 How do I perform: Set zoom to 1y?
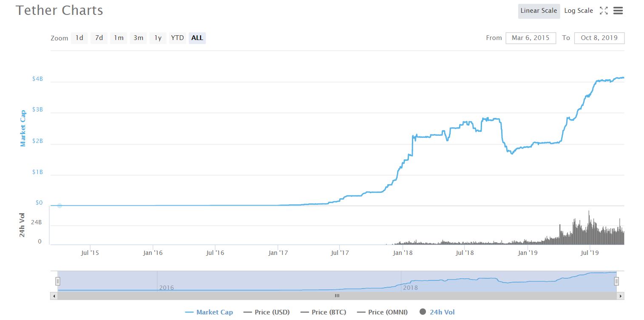pyautogui.click(x=158, y=38)
